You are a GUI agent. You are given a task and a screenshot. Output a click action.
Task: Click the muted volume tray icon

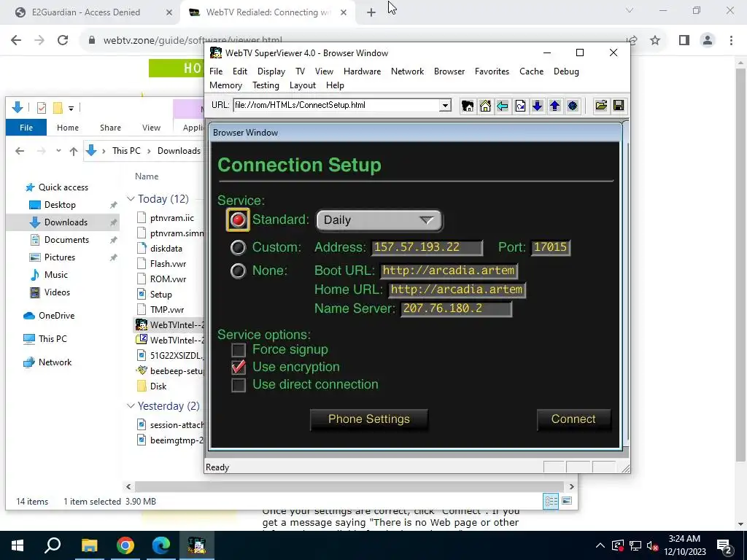coord(652,546)
